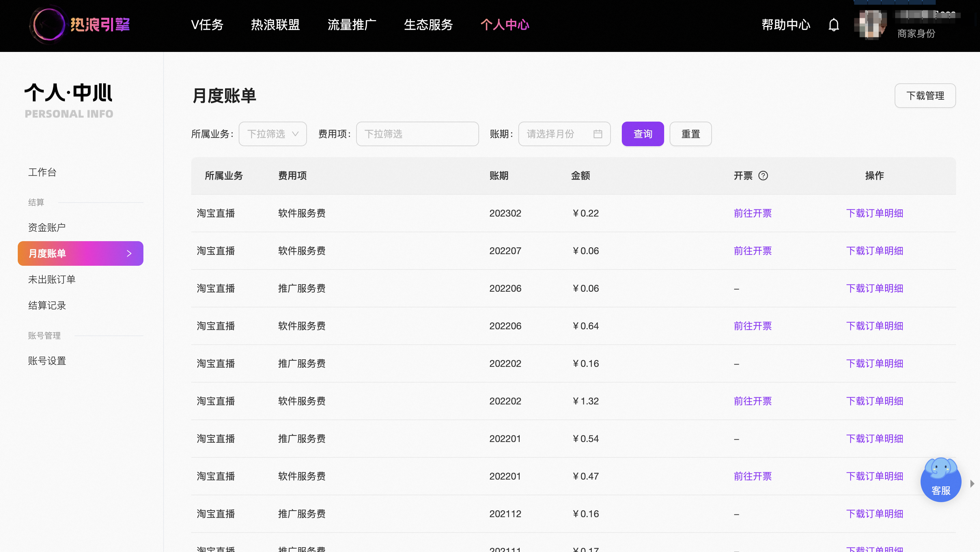Click the 费用项 column header
This screenshot has width=980, height=552.
tap(292, 176)
